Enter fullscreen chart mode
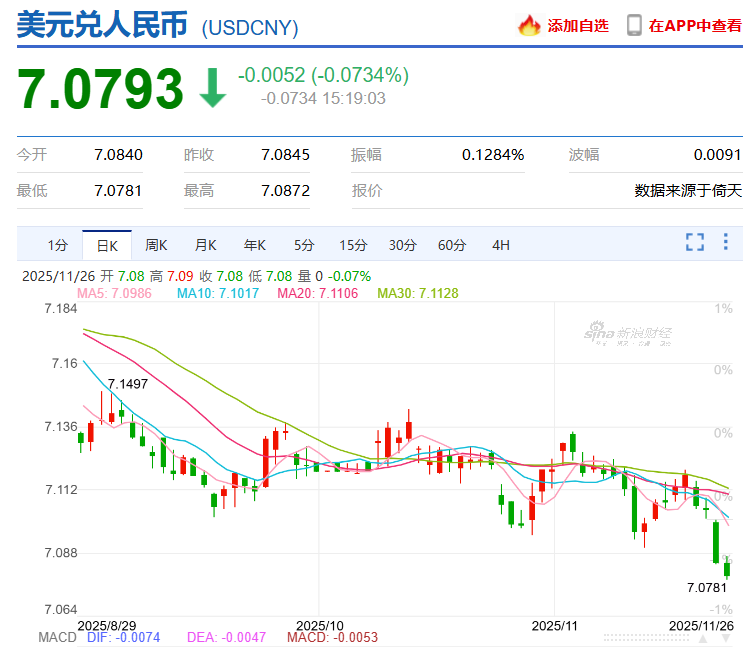The height and width of the screenshot is (647, 756). [x=695, y=242]
